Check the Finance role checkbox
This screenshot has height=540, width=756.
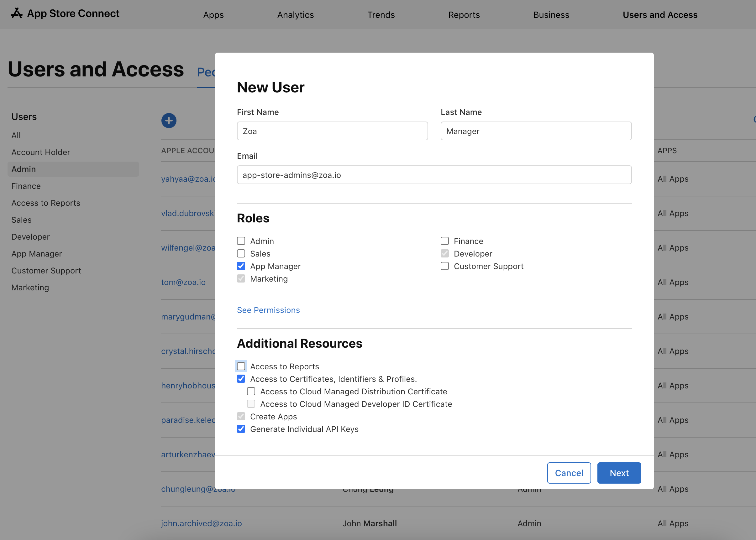tap(444, 241)
